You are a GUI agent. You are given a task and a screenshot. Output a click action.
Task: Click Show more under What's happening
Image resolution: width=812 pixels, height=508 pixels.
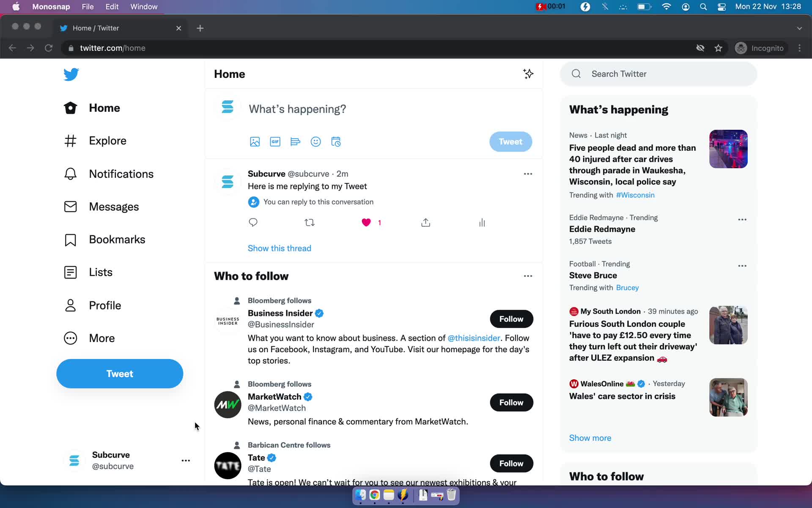[x=590, y=438]
